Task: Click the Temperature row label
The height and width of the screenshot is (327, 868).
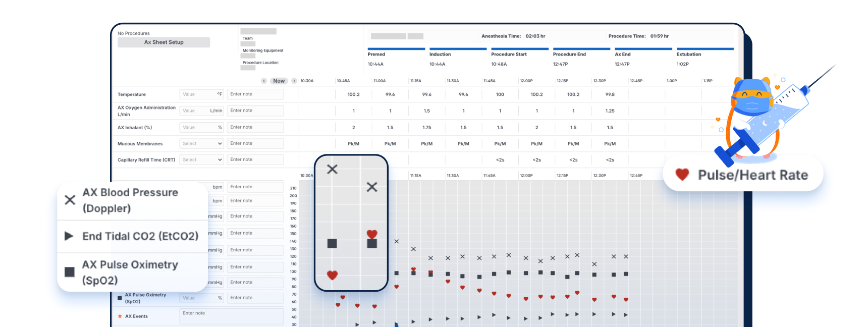Action: (x=132, y=94)
